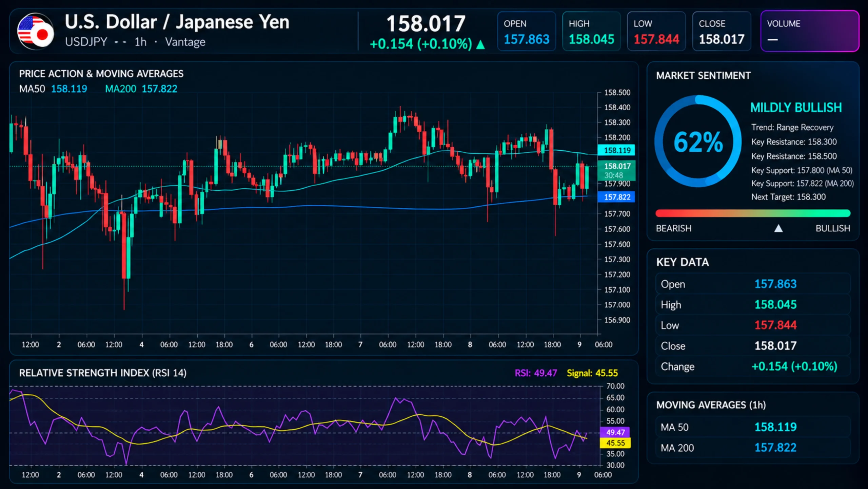
Task: Click the yellow Signal 45.55 axis tag
Action: [x=615, y=443]
